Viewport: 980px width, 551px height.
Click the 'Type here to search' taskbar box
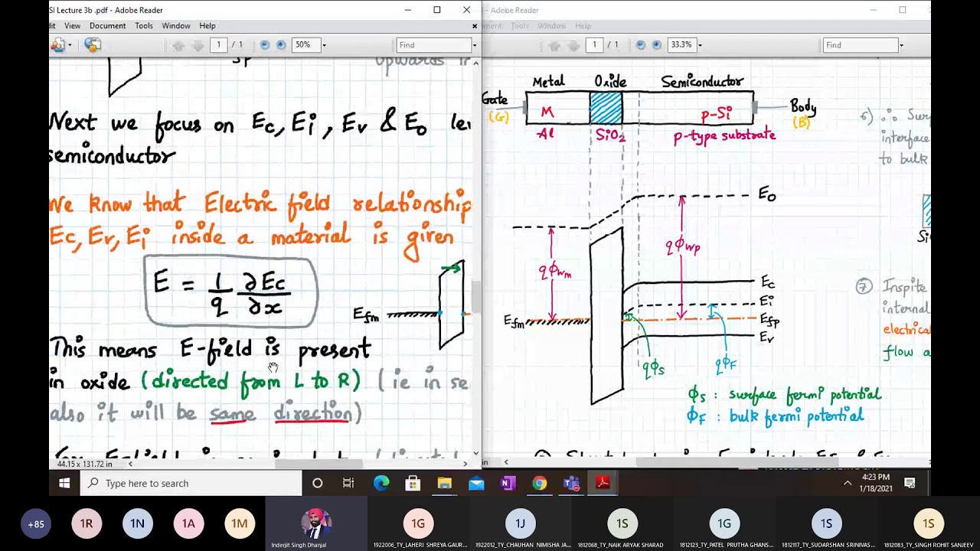tap(191, 483)
